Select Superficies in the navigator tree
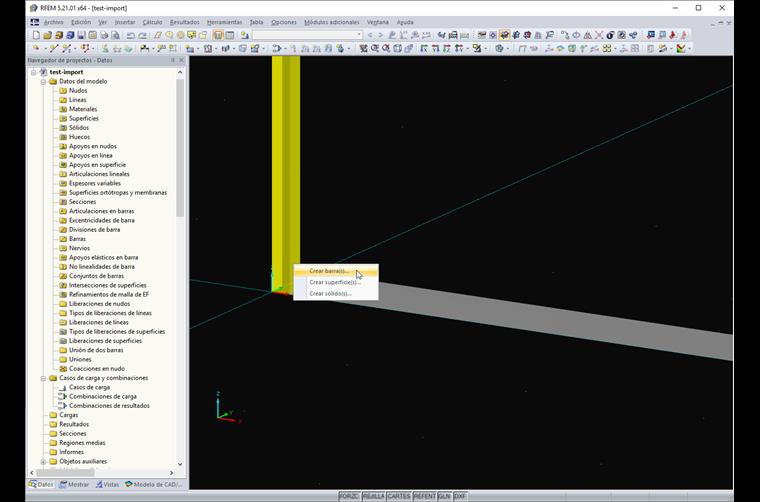The width and height of the screenshot is (760, 502). coord(83,118)
